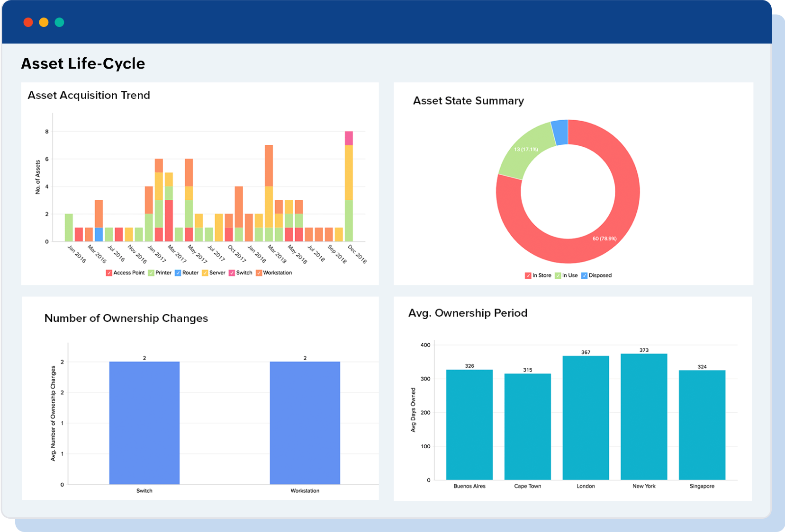Toggle the Switch legend checkbox in Acquisition Trend
This screenshot has width=785, height=532.
click(232, 273)
